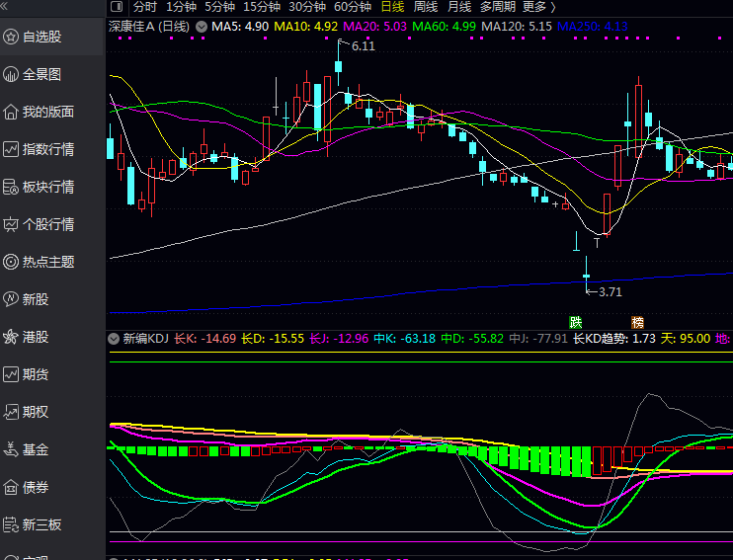Image resolution: width=733 pixels, height=560 pixels.
Task: Open 热点主题 hot topics icon
Action: (x=11, y=262)
